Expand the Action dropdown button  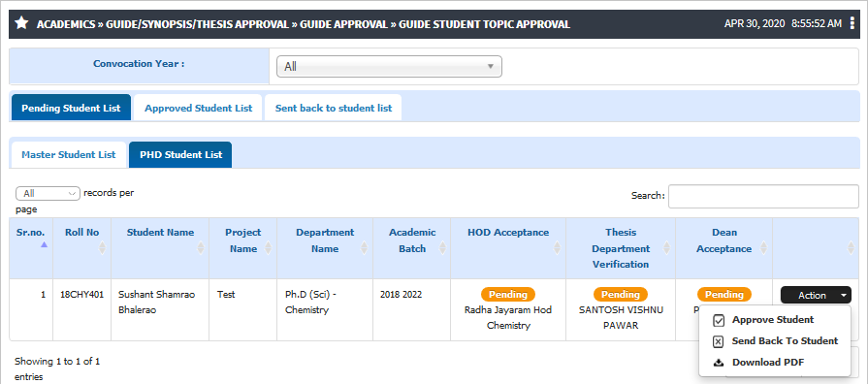[815, 296]
